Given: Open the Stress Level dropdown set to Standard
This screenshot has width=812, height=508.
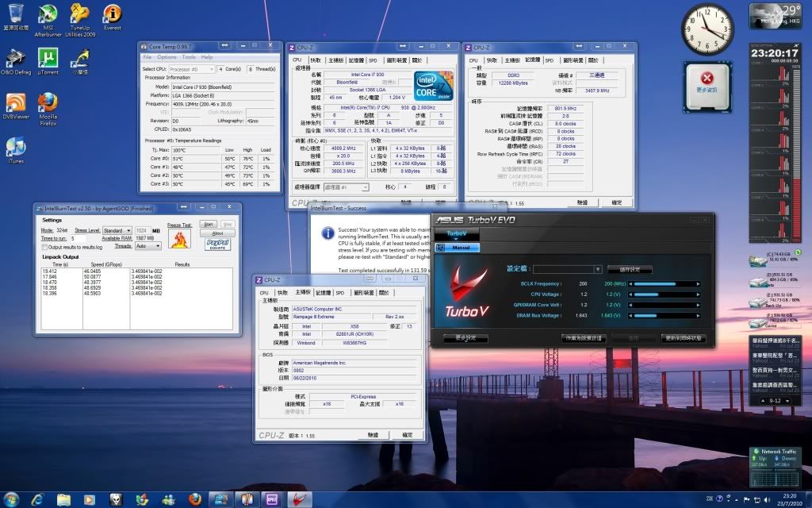Looking at the screenshot, I should click(x=117, y=230).
